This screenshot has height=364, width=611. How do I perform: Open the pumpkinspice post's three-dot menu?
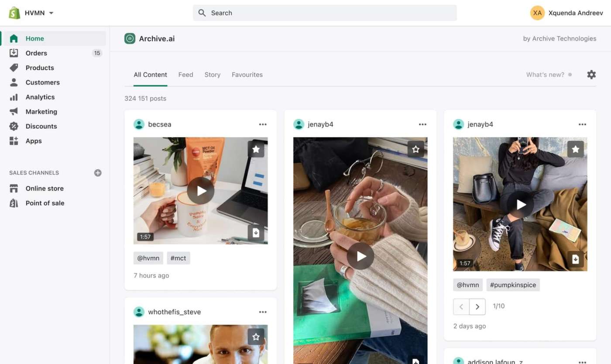coord(582,124)
